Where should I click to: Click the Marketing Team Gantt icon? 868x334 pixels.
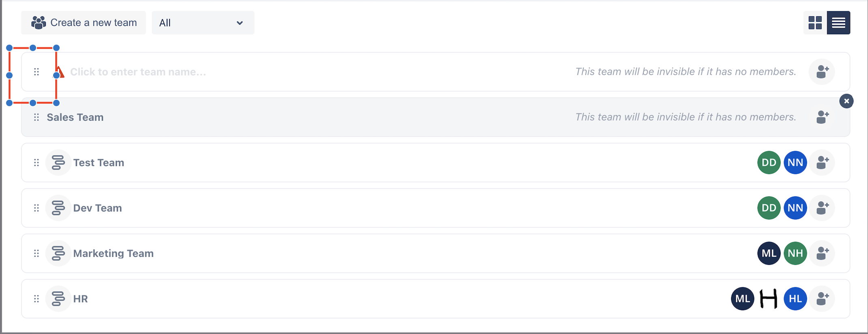(x=58, y=253)
